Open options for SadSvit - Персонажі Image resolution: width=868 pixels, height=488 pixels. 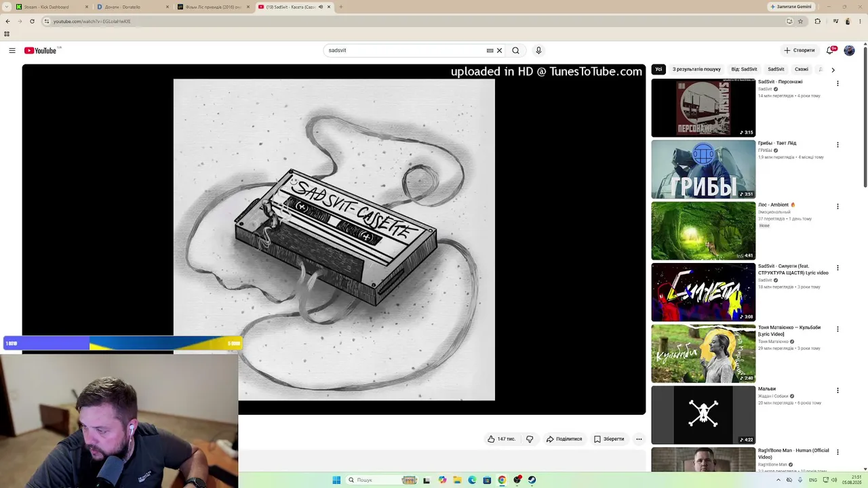coord(837,83)
